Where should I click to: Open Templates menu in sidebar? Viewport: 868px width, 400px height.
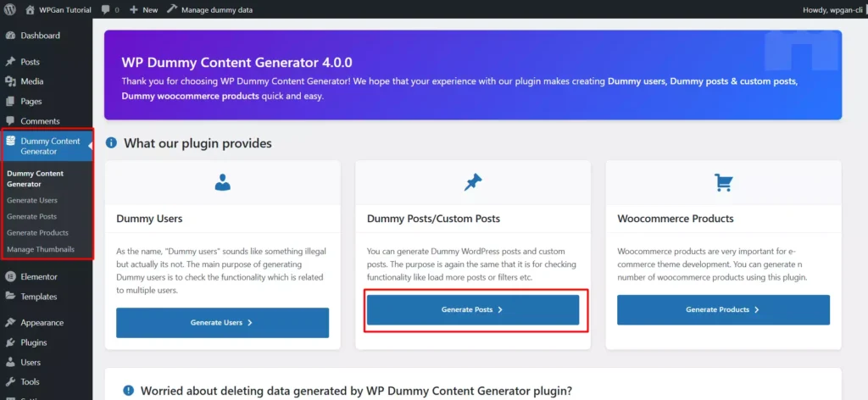39,297
